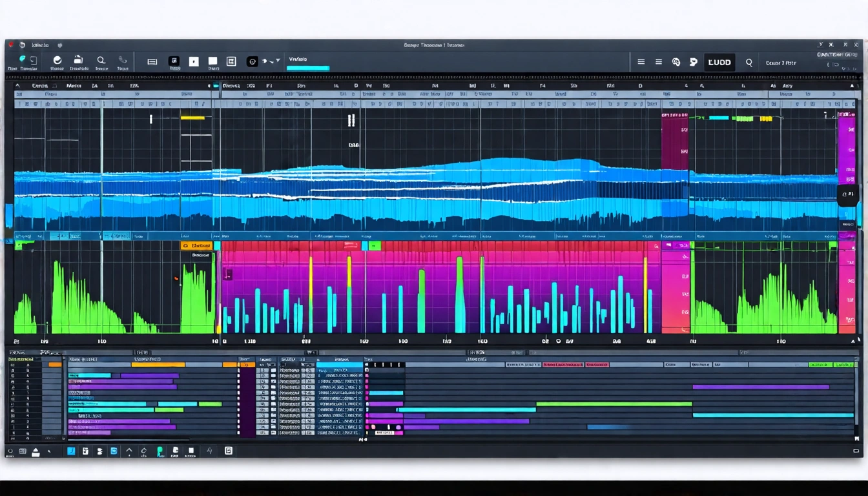Screen dimensions: 868x496
Task: Click the cyan progress bar in toolbar
Action: (308, 68)
